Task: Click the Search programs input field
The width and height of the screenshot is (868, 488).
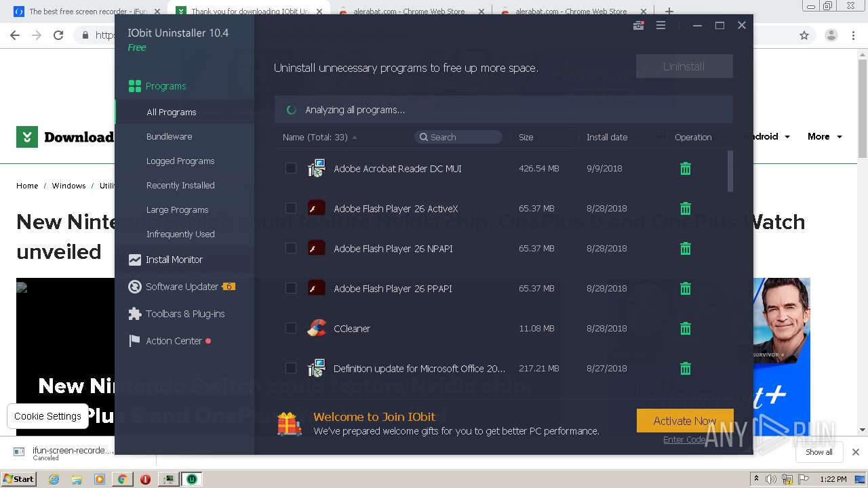Action: (458, 137)
